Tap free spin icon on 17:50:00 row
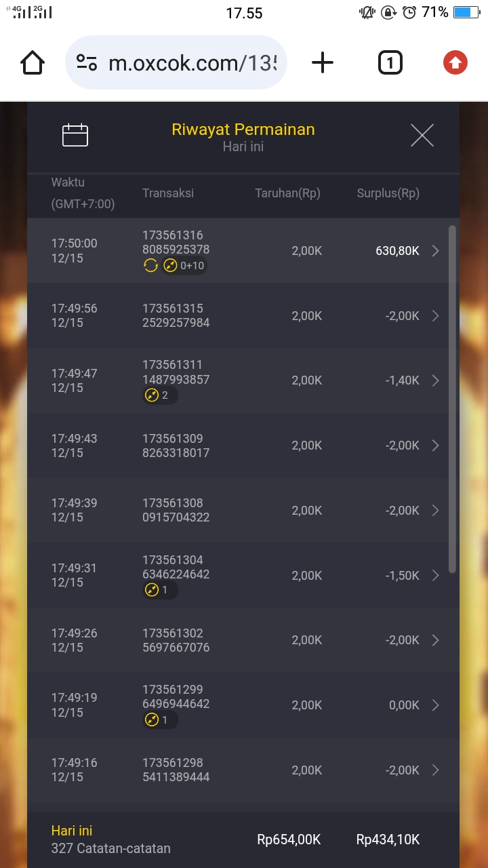 click(150, 266)
